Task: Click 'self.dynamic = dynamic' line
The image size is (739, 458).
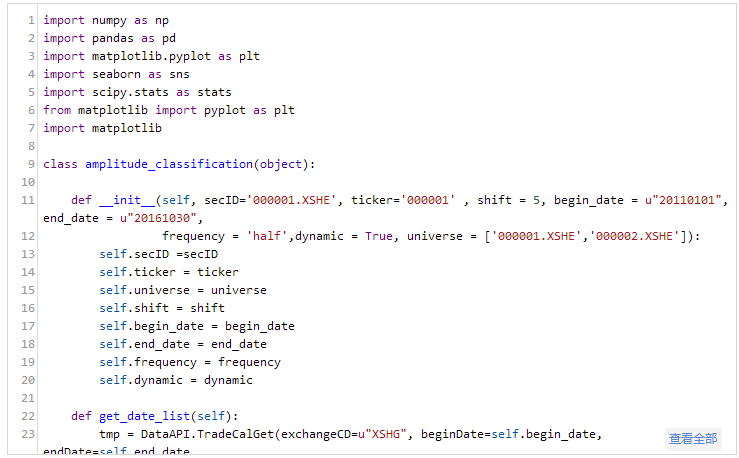Action: 175,380
